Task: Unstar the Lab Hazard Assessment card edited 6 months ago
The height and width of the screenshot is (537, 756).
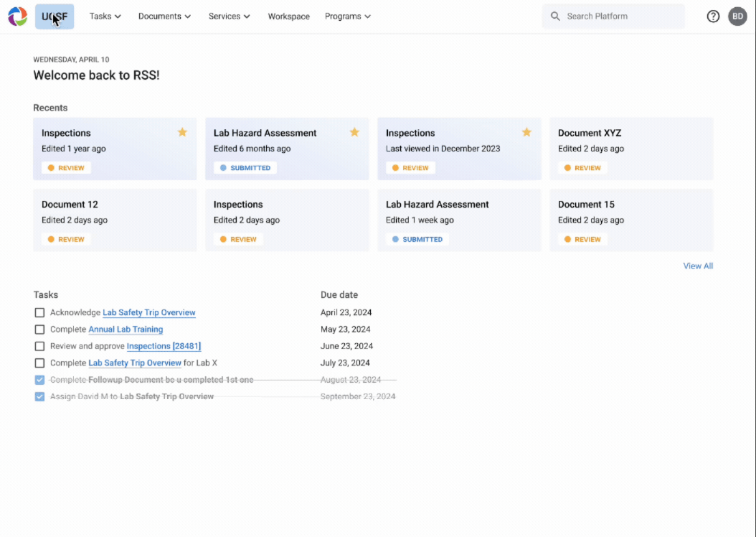Action: pos(354,132)
